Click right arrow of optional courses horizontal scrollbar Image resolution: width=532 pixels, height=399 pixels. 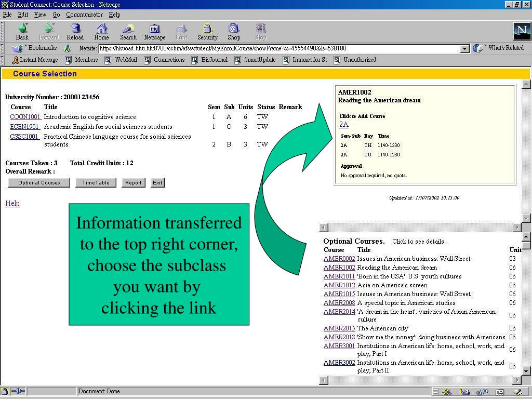point(517,380)
